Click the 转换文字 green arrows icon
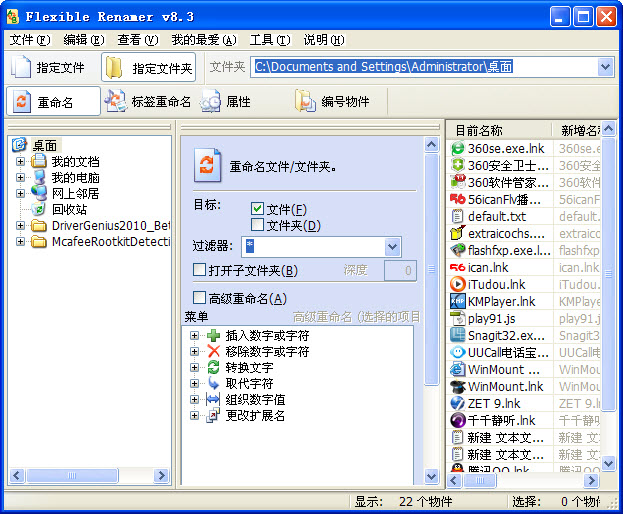623x514 pixels. 213,367
